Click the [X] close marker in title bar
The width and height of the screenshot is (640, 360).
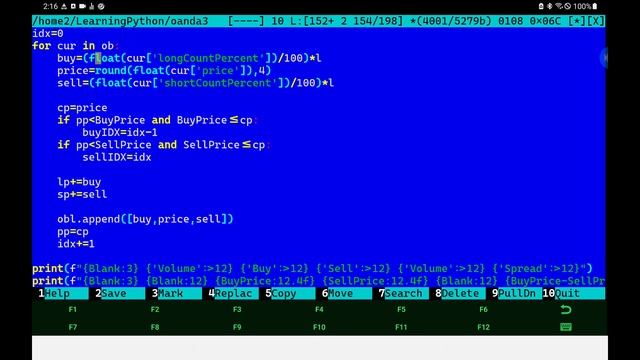[x=596, y=21]
